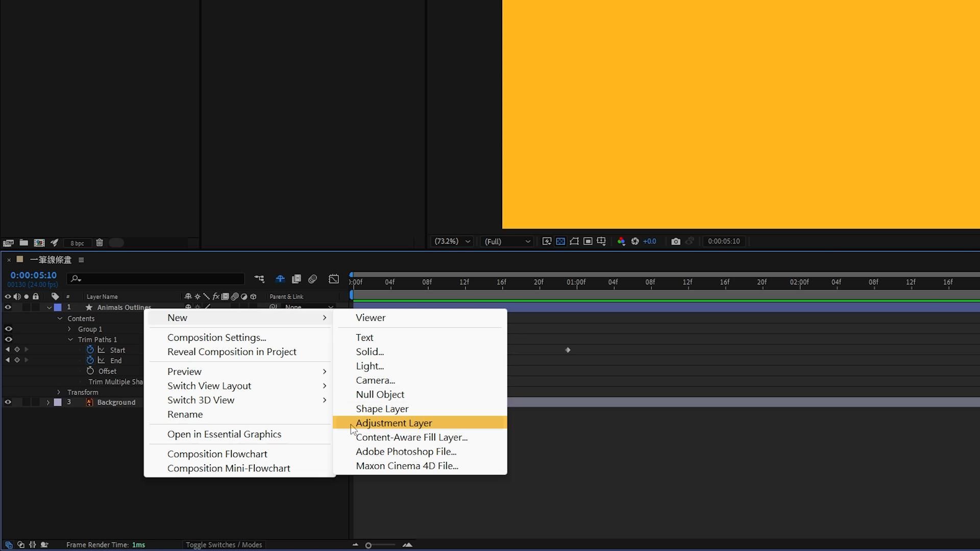Hide the Group 1 visibility eye
Image resolution: width=980 pixels, height=551 pixels.
[x=8, y=329]
